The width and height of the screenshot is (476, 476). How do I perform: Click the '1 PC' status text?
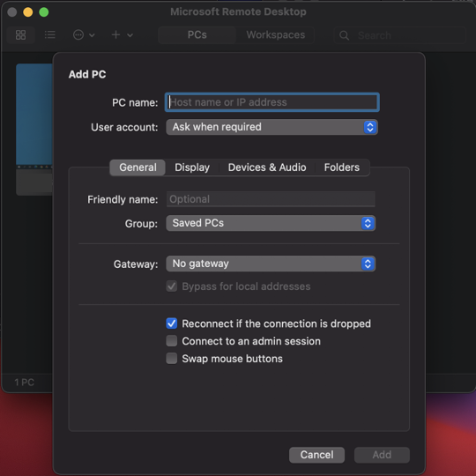pos(25,383)
